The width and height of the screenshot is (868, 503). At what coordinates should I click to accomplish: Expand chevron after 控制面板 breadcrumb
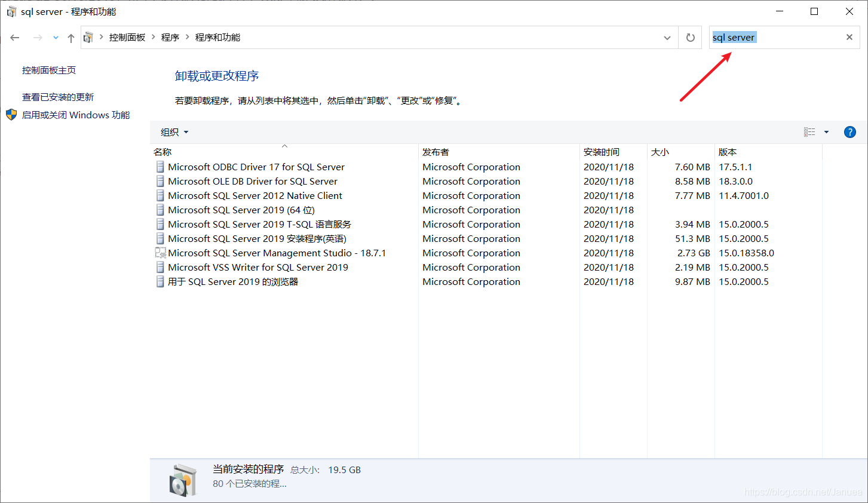tap(154, 37)
